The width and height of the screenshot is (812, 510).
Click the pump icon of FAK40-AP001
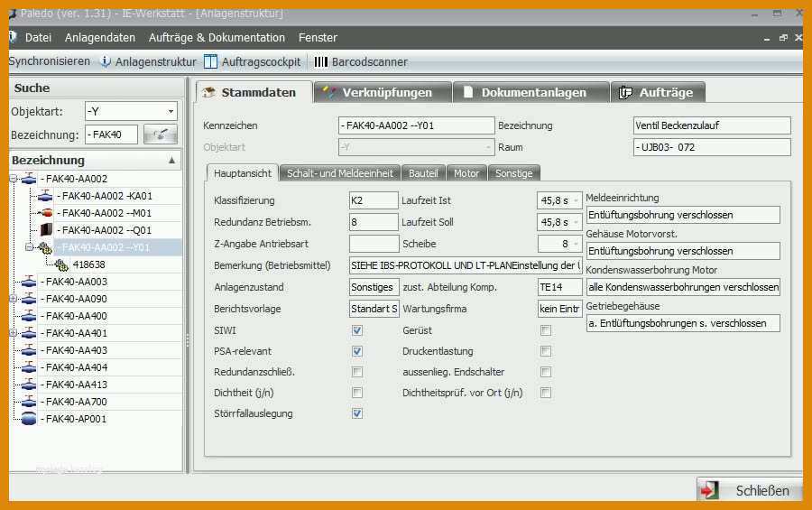pyautogui.click(x=29, y=419)
